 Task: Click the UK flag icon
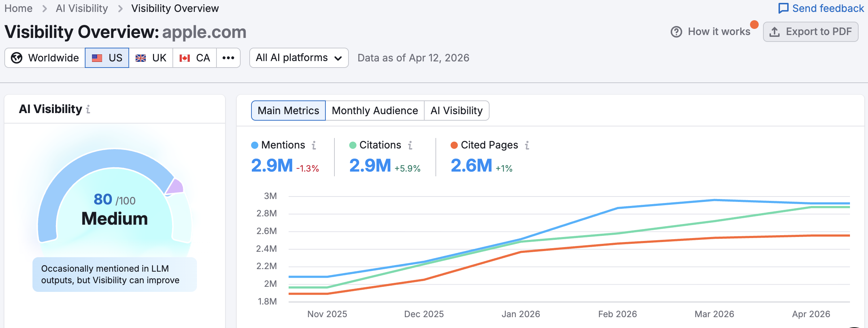(x=140, y=57)
